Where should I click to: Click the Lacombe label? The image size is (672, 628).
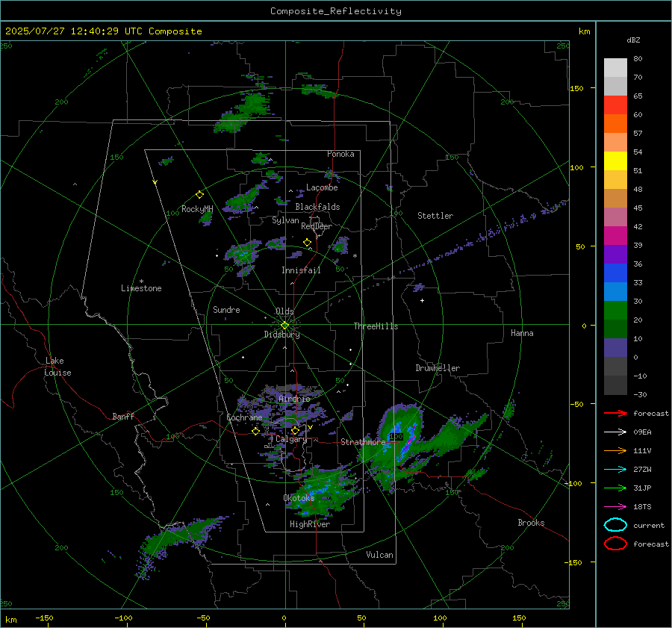tap(322, 187)
